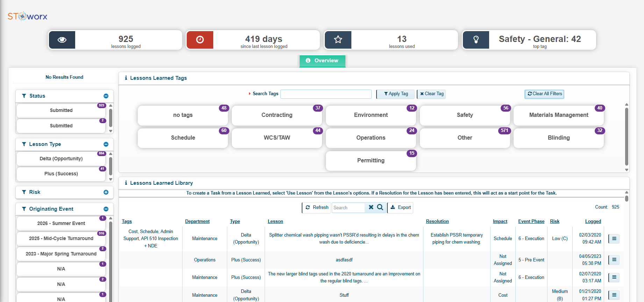This screenshot has width=644, height=302.
Task: Filter by 2026 - Summer Event
Action: tap(61, 224)
